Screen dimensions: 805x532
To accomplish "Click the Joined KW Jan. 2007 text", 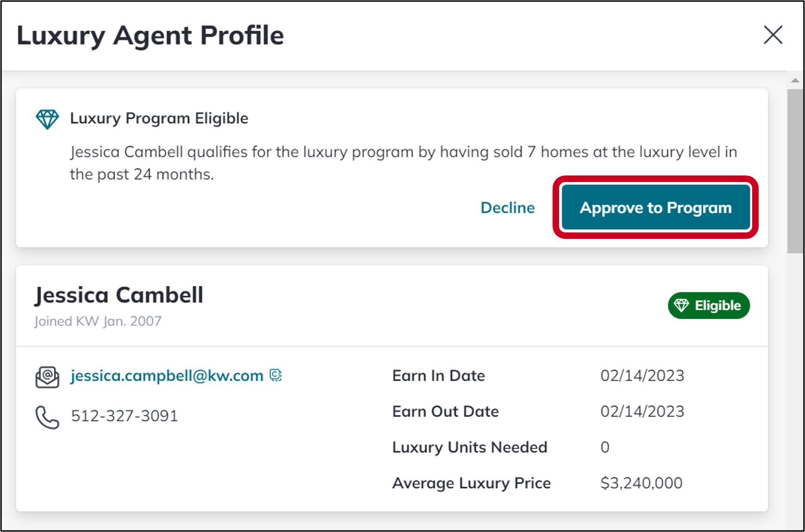I will click(98, 321).
